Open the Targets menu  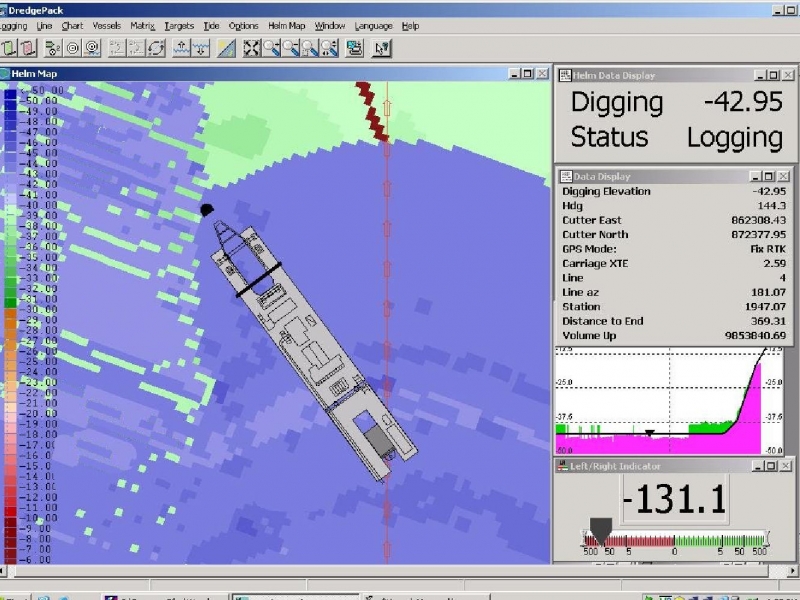[179, 25]
